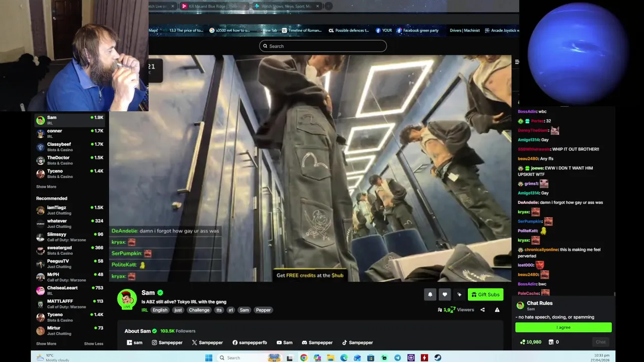The height and width of the screenshot is (362, 644).
Task: Open Arcade Joystick bookmark
Action: [502, 30]
